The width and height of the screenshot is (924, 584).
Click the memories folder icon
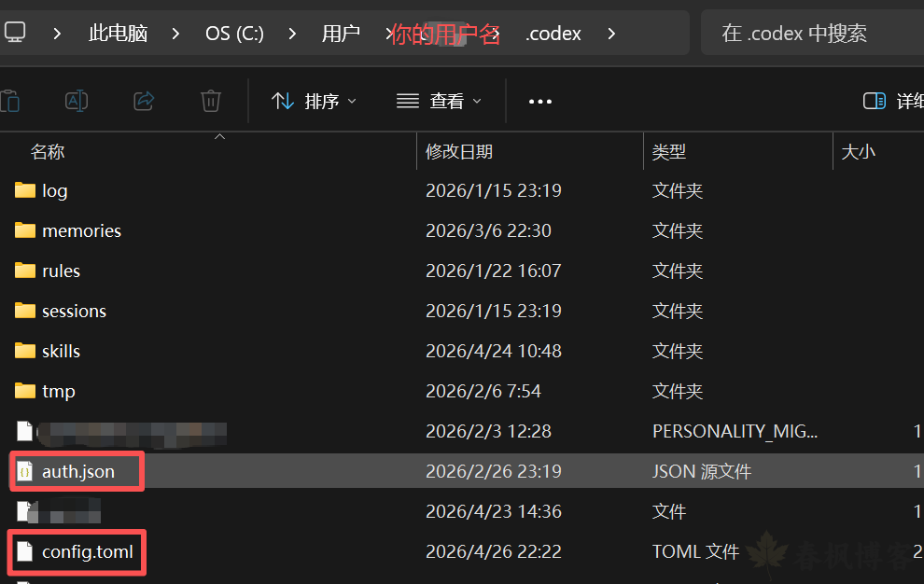[x=25, y=230]
